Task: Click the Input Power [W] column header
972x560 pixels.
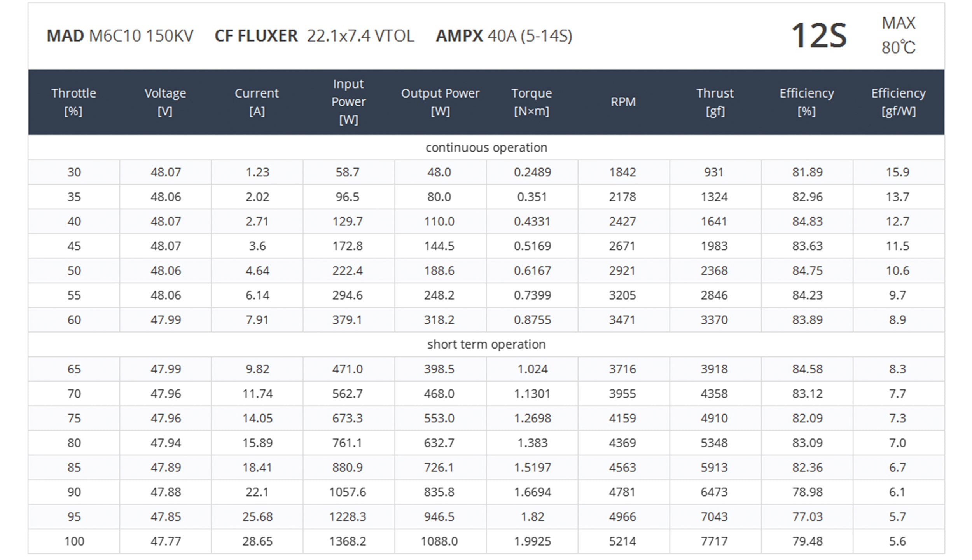Action: click(x=348, y=102)
